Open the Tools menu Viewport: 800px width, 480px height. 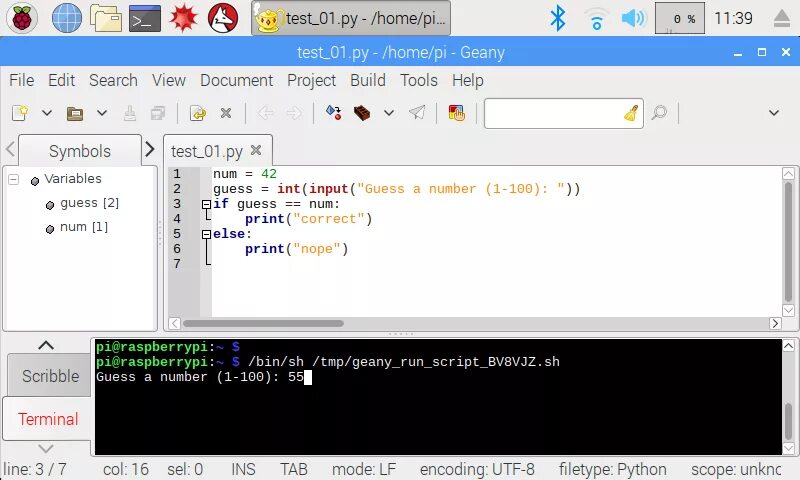418,80
